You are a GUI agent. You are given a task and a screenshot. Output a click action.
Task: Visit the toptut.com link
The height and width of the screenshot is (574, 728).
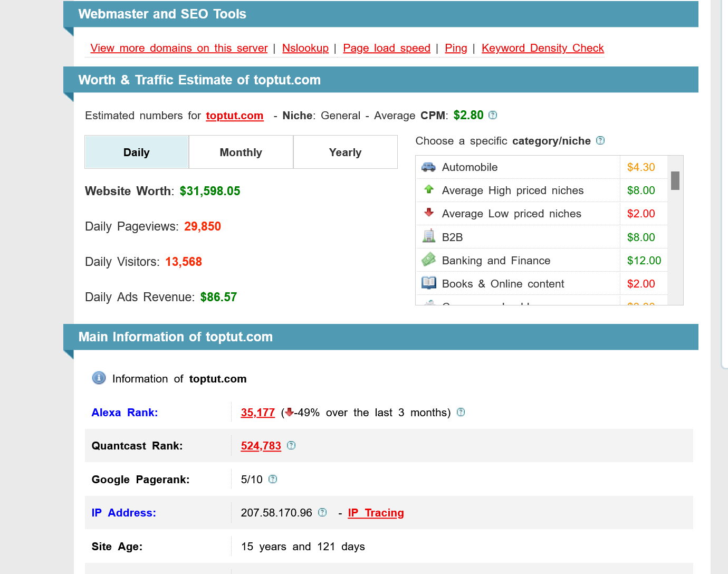[x=234, y=116]
